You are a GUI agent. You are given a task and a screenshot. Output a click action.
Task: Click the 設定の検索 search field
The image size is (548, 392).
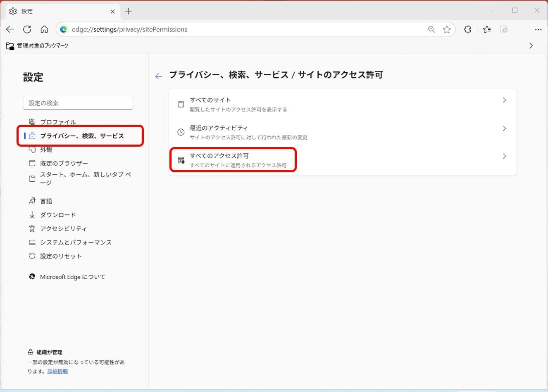point(78,103)
